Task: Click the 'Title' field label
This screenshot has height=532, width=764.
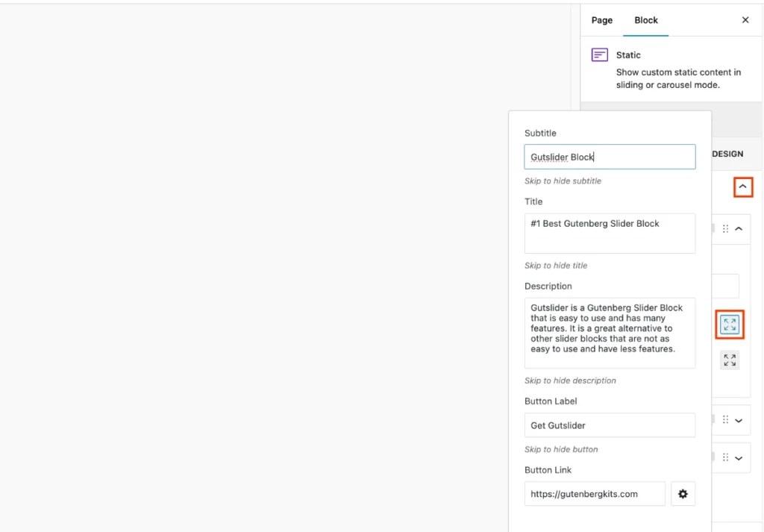Action: pos(533,201)
